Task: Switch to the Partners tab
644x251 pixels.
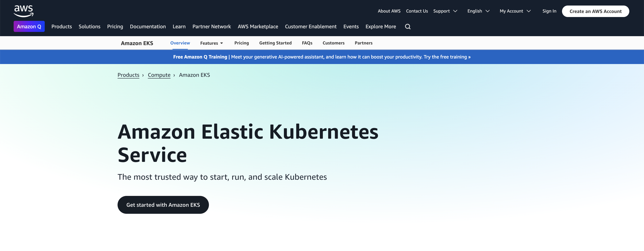Action: point(364,43)
